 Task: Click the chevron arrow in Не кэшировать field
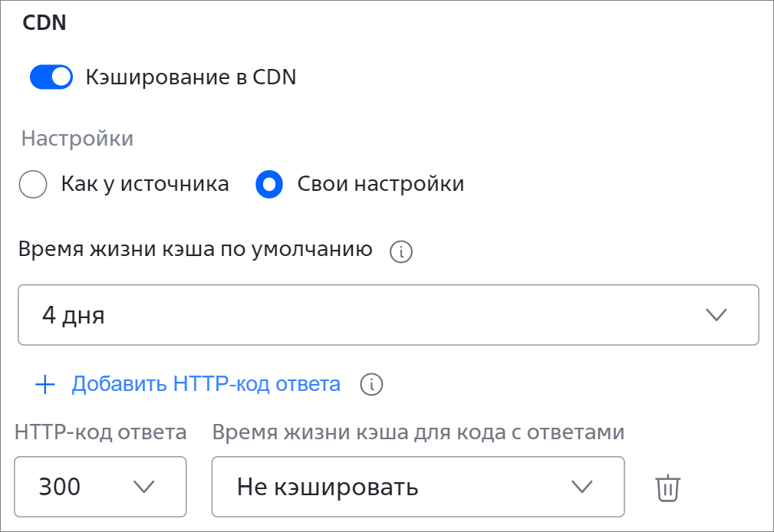[582, 487]
